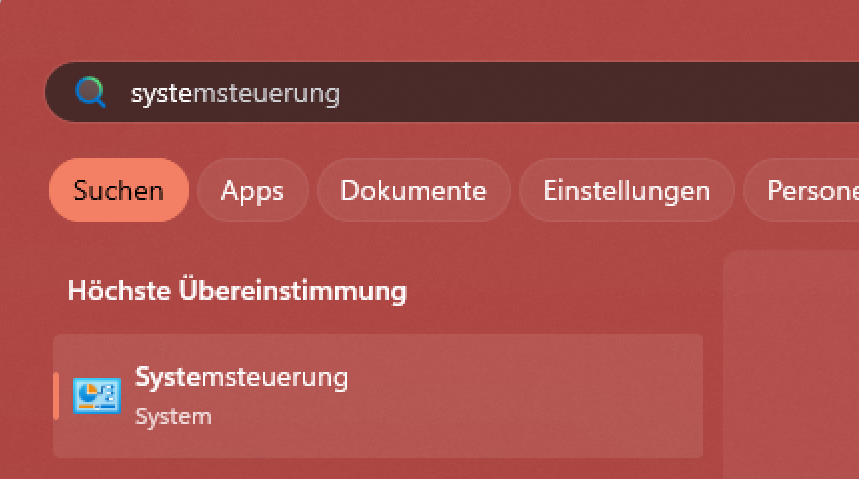Open the Systemsteuerung control panel icon

(97, 396)
